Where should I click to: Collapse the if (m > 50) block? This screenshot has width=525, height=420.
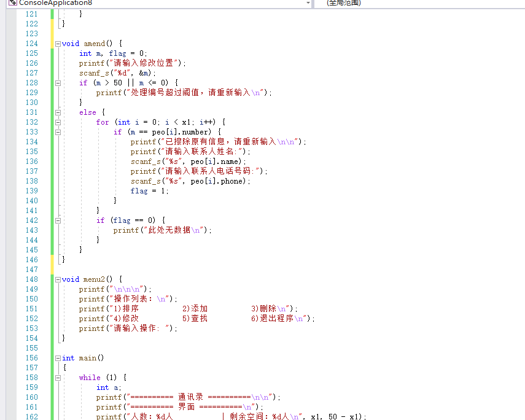point(58,83)
